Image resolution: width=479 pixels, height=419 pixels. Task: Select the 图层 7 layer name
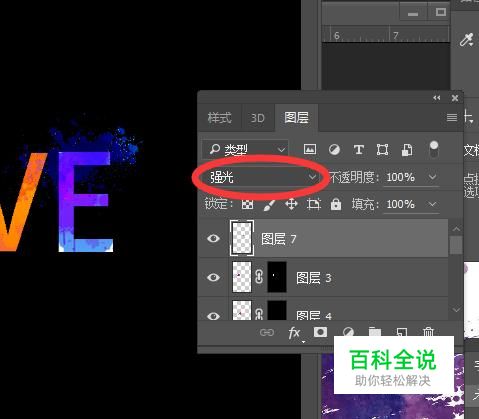[279, 239]
